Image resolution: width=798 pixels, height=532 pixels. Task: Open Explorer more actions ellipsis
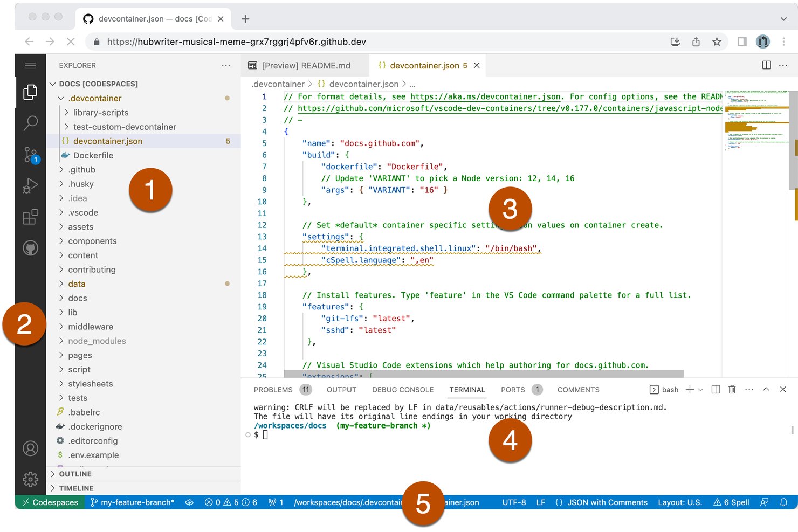(226, 65)
